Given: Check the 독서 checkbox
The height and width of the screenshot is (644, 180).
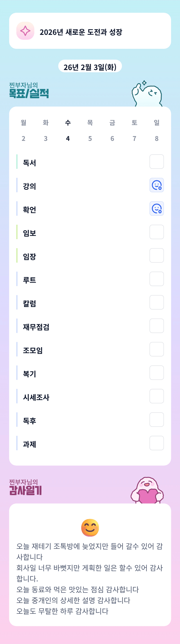Looking at the screenshot, I should 156,162.
